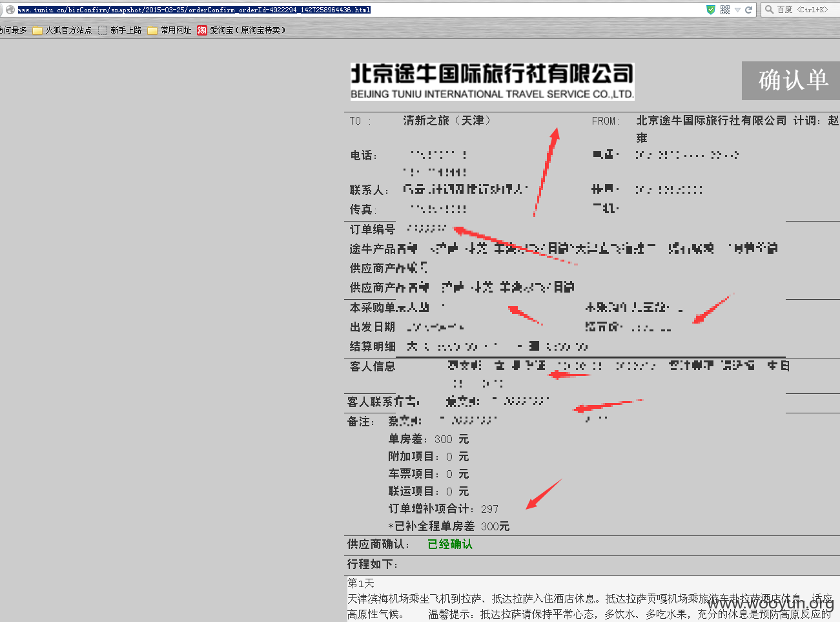
Task: Click the 火狐官方站点 folder icon
Action: click(37, 30)
